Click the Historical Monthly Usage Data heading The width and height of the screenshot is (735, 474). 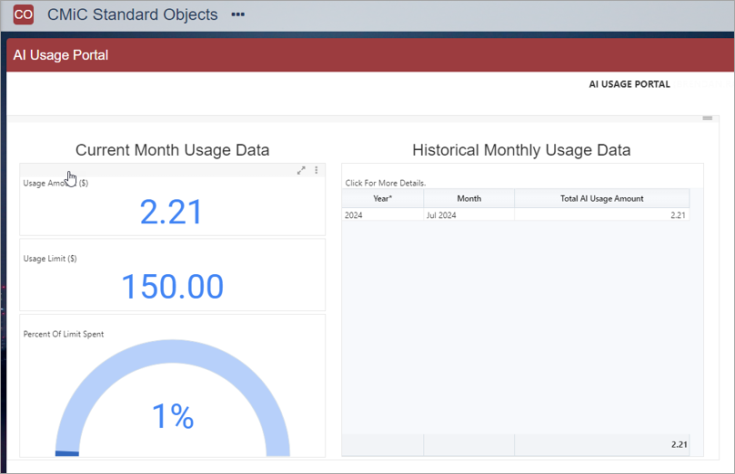pyautogui.click(x=521, y=150)
